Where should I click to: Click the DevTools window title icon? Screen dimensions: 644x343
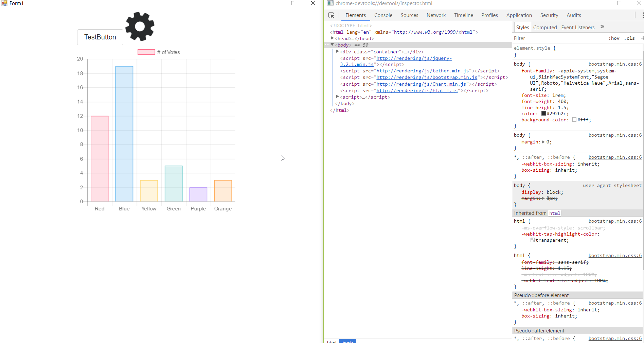click(x=330, y=3)
